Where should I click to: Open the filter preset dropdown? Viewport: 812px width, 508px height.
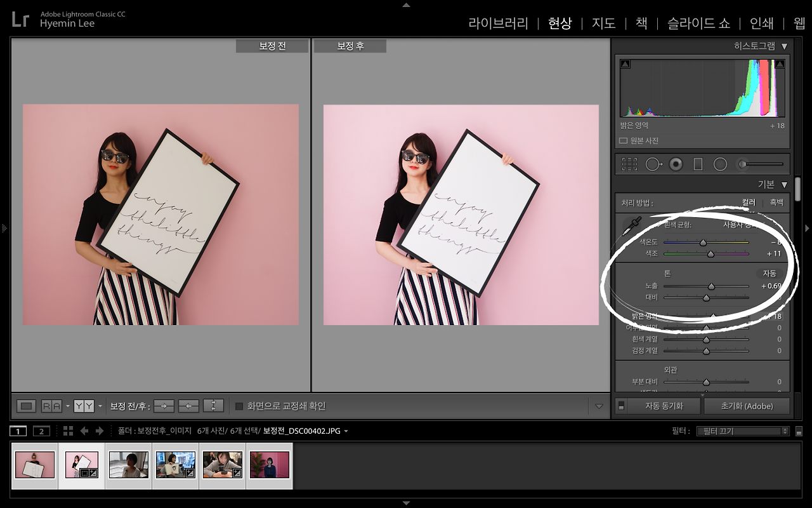point(743,431)
